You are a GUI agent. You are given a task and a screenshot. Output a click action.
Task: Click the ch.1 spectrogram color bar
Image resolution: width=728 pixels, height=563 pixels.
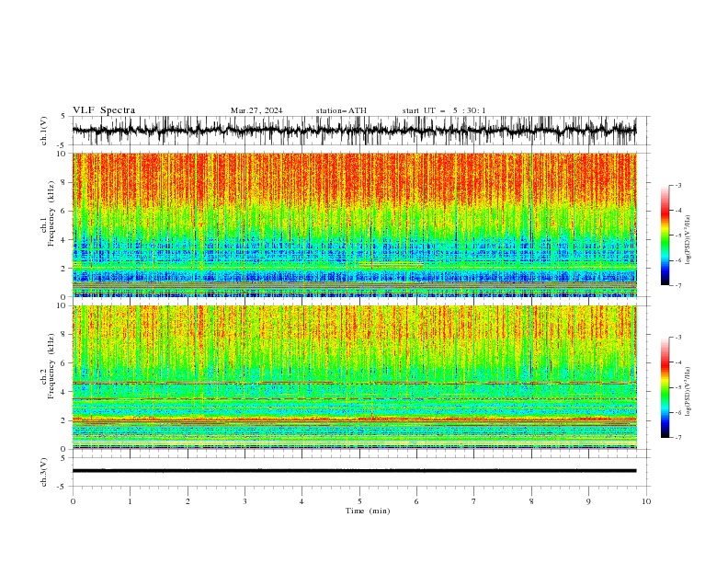(x=665, y=236)
